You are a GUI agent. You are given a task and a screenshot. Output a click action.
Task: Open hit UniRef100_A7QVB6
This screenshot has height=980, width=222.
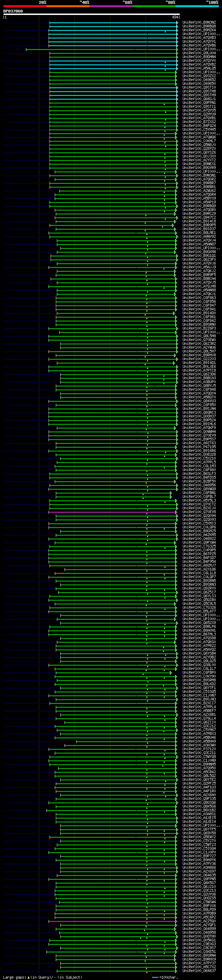click(199, 45)
